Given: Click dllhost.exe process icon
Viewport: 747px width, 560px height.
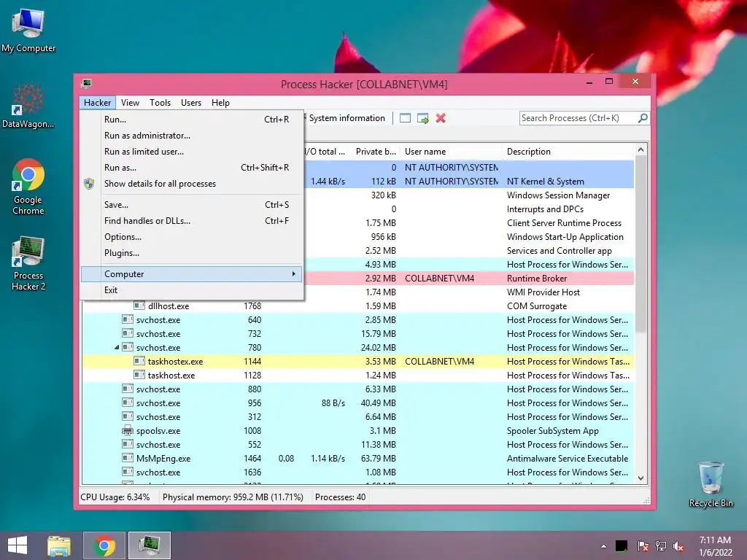Looking at the screenshot, I should click(x=139, y=306).
